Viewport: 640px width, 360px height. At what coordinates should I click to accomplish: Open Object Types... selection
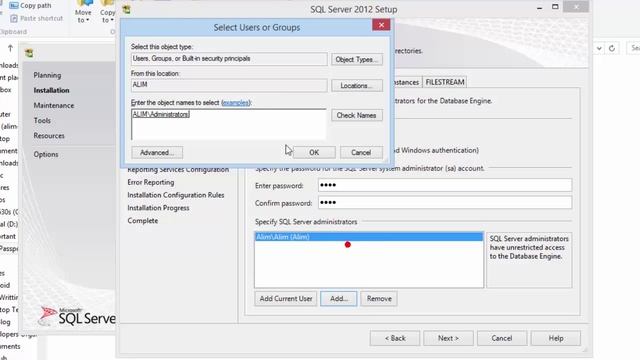(x=357, y=60)
